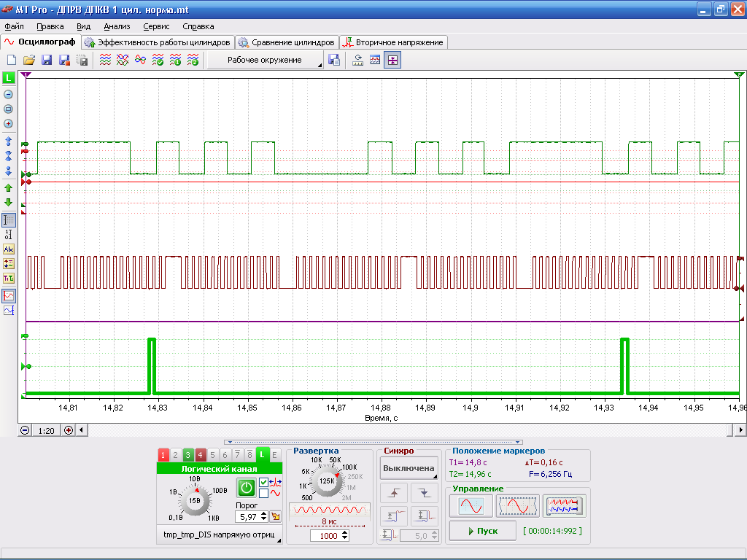The height and width of the screenshot is (560, 747).
Task: Select rising edge sync trigger
Action: (x=394, y=494)
